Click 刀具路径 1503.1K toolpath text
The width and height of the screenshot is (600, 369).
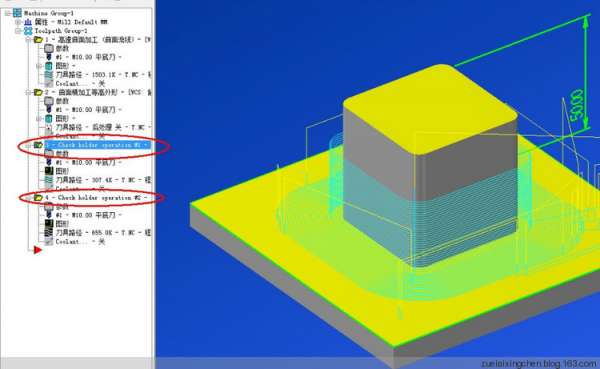(x=103, y=75)
